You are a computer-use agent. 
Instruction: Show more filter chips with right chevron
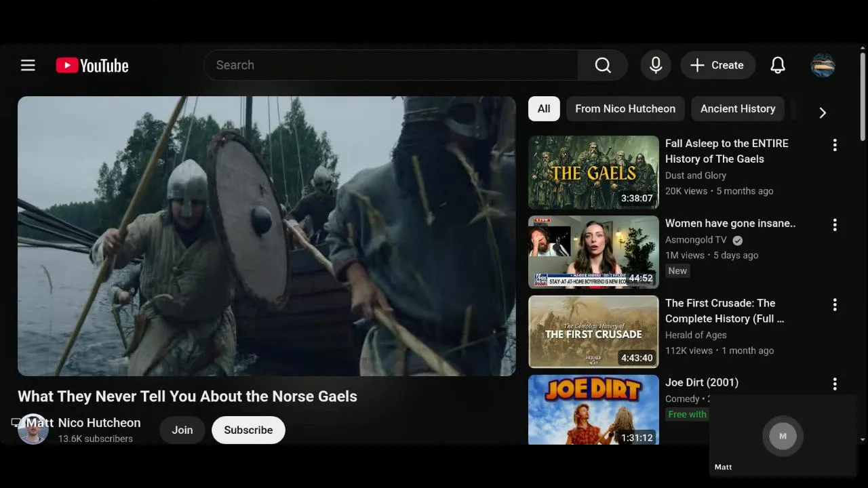tap(823, 113)
